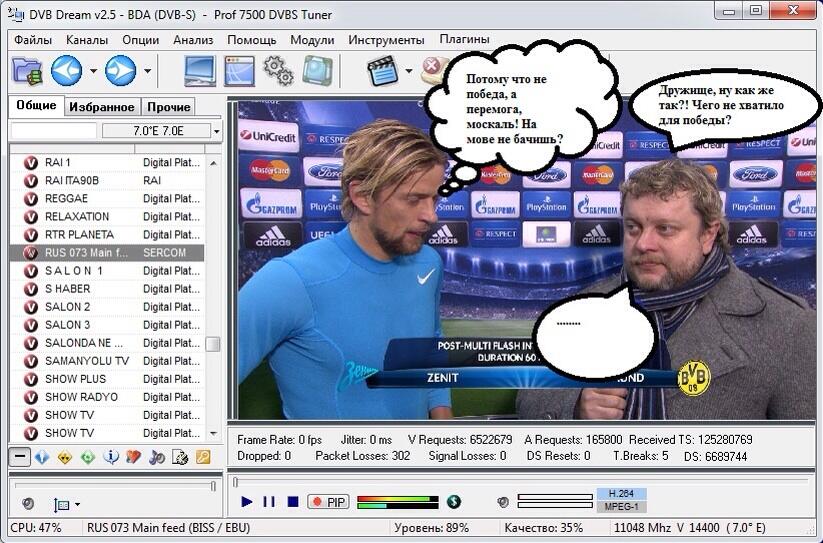This screenshot has width=823, height=543.
Task: Open the Помощь menu
Action: (252, 40)
